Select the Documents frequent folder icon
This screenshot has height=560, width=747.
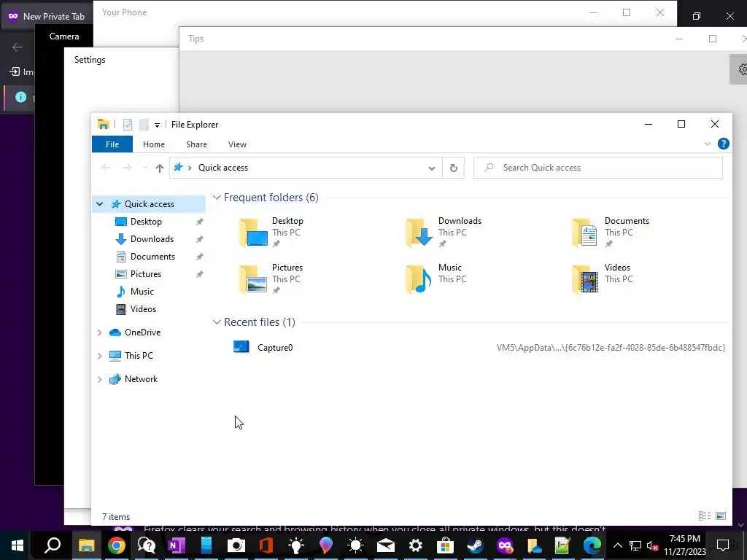[586, 233]
